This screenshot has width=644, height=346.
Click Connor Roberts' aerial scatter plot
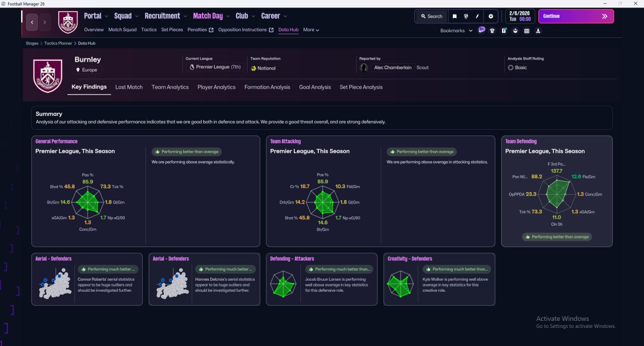pyautogui.click(x=56, y=285)
